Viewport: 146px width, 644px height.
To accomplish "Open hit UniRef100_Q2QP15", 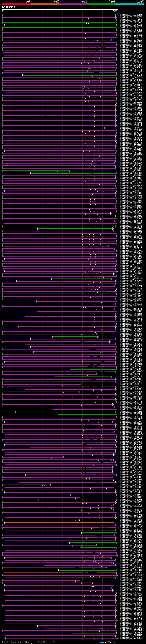I will click(x=131, y=35).
